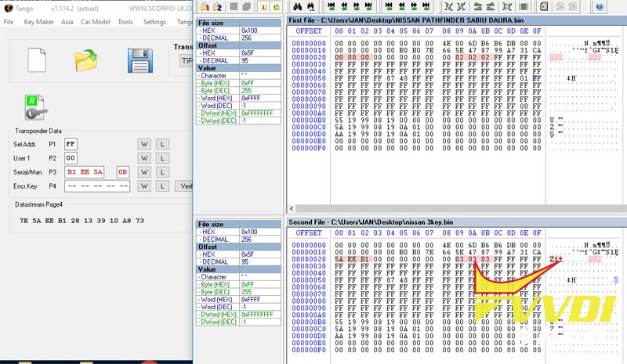Open the Asia menu

pyautogui.click(x=67, y=22)
